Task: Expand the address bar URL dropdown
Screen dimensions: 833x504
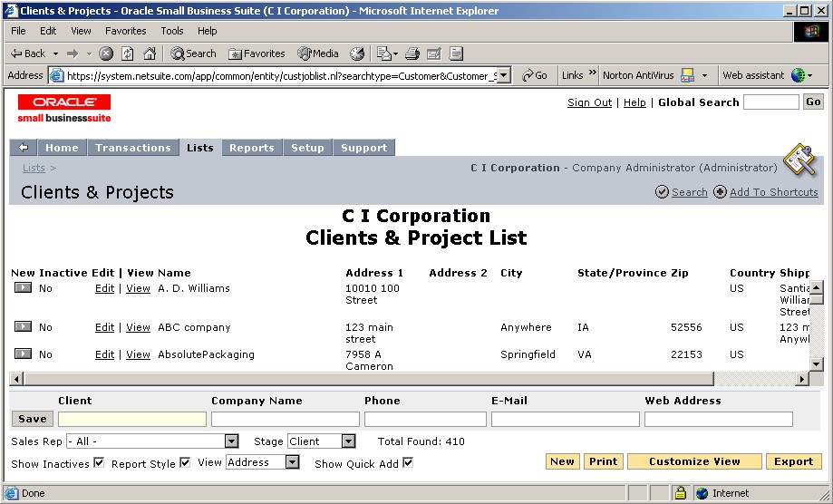Action: click(505, 75)
